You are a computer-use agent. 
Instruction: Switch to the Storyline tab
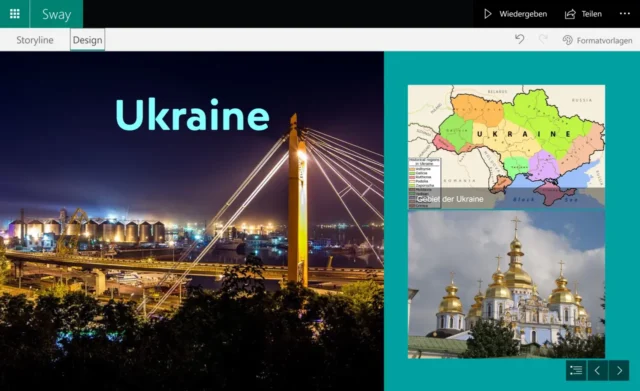(35, 40)
